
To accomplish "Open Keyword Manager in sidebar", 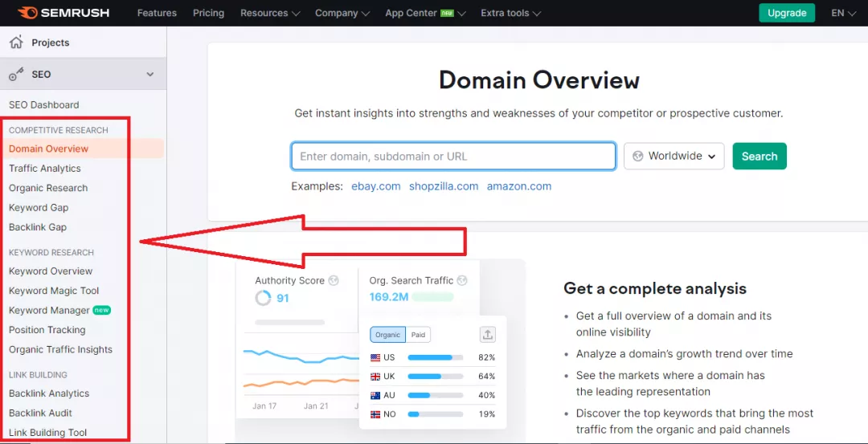I will pos(49,310).
